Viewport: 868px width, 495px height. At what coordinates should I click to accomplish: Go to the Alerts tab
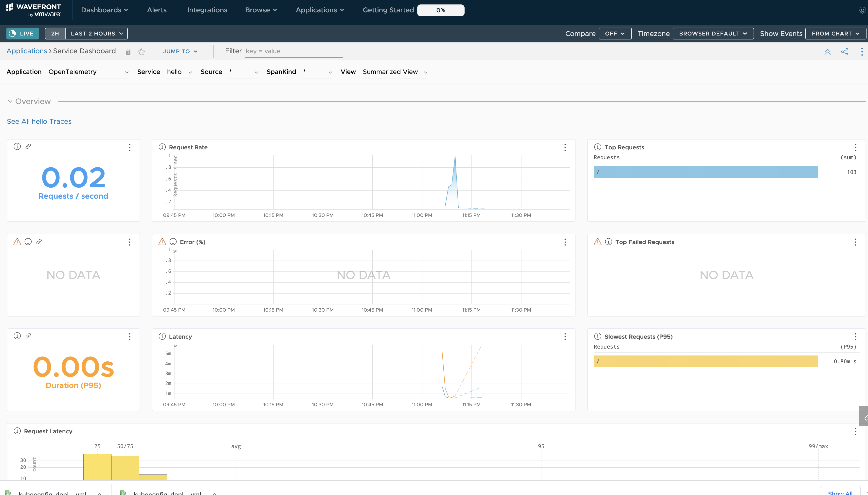click(x=157, y=10)
